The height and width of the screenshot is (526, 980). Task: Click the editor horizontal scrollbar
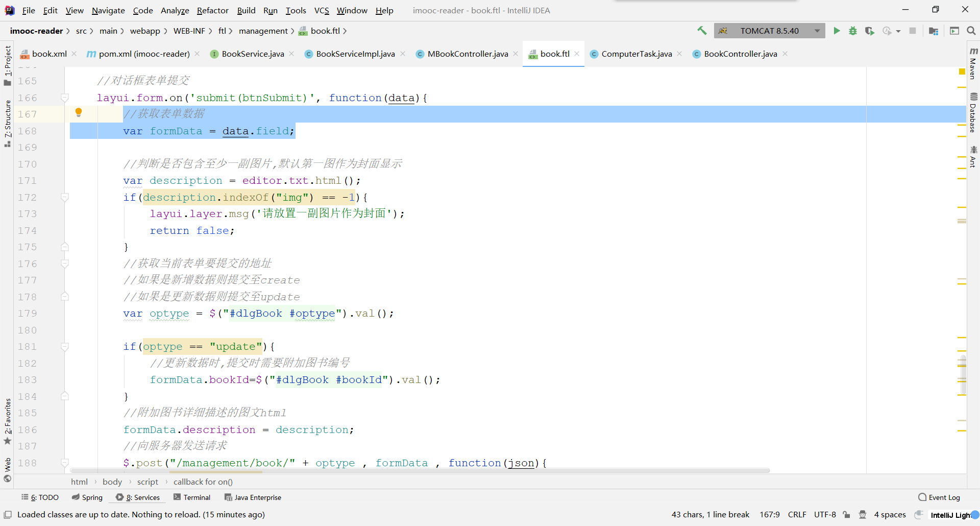coord(420,470)
